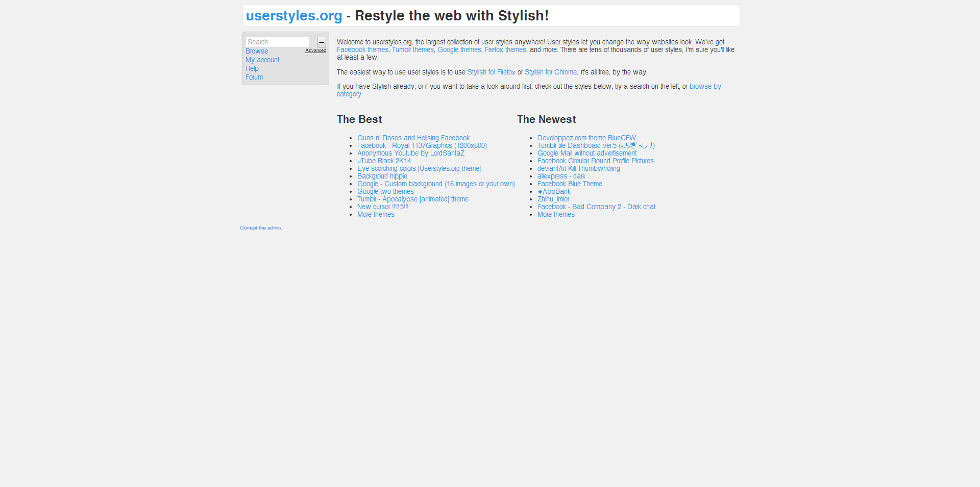
Task: Open Google - Custom background style
Action: click(436, 184)
